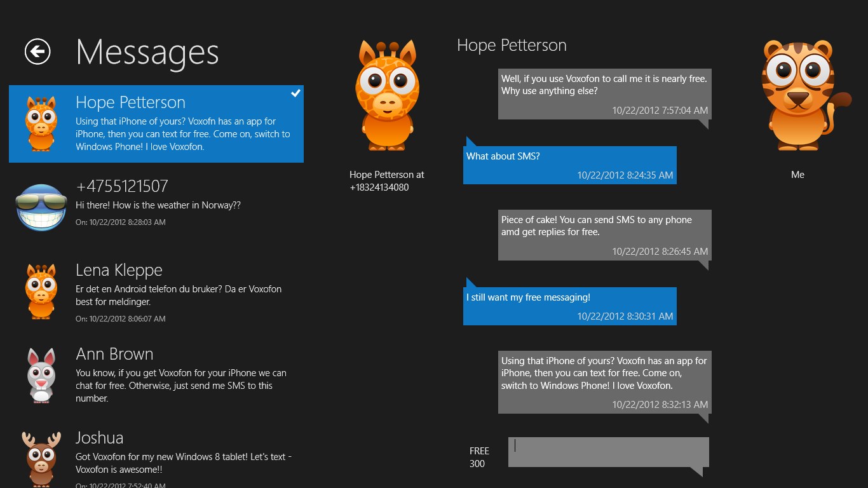
Task: Click Joshua's moose avatar
Action: click(41, 457)
